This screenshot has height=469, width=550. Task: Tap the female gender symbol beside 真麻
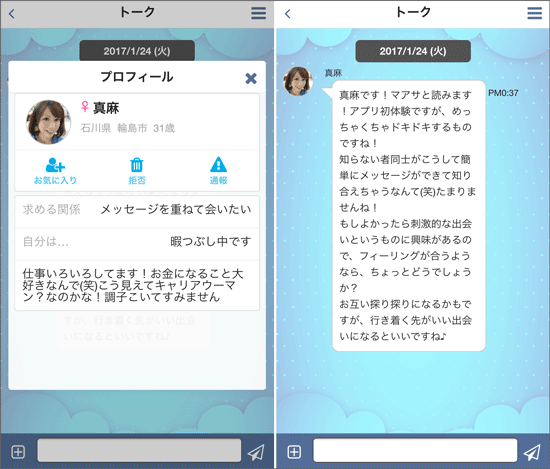pyautogui.click(x=85, y=106)
